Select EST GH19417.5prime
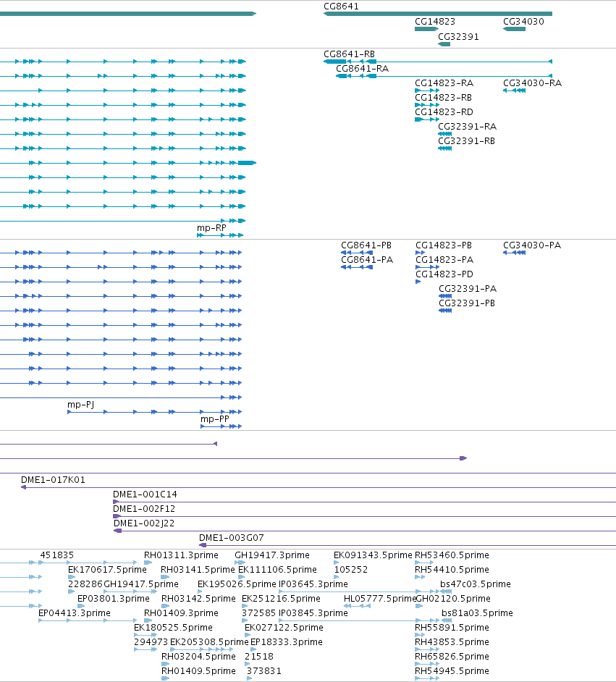This screenshot has height=682, width=616. click(141, 584)
